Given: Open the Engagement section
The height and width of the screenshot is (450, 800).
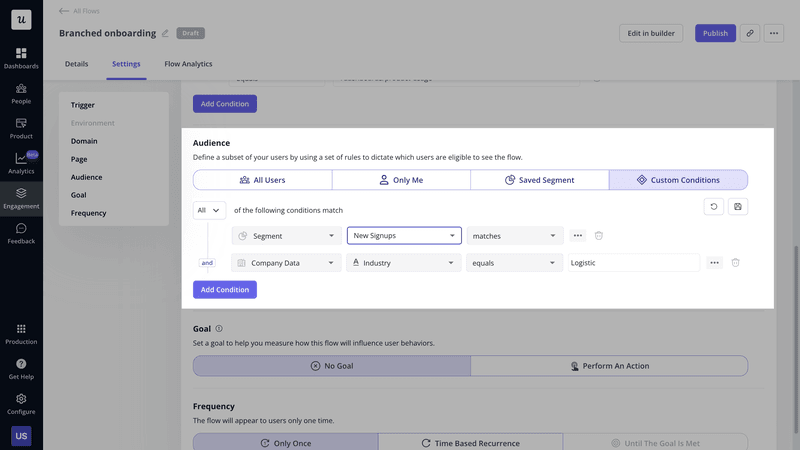Looking at the screenshot, I should (x=21, y=198).
